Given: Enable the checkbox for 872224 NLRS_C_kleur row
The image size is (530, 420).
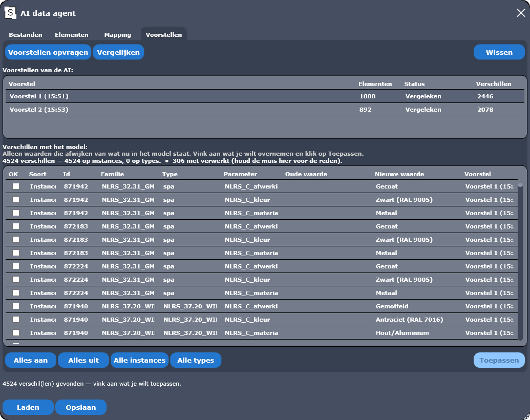Looking at the screenshot, I should [16, 280].
